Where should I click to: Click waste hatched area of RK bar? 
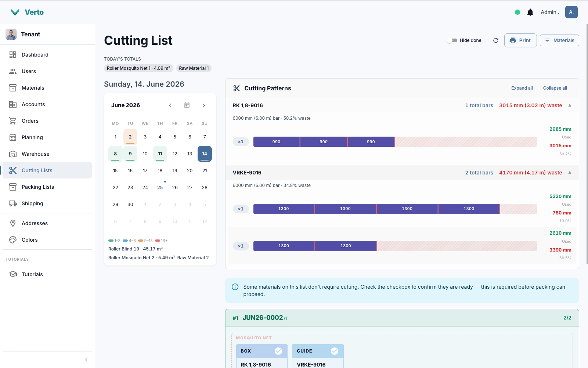(466, 142)
